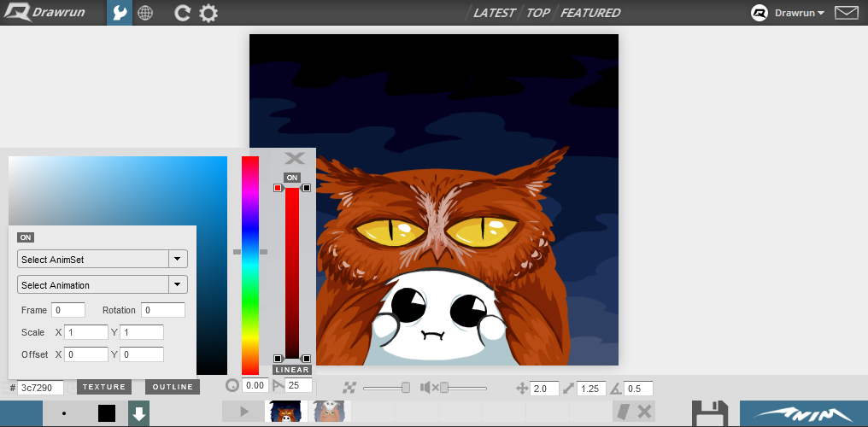Select the bottom-left black gradient stop
This screenshot has height=427, width=868.
[x=278, y=359]
